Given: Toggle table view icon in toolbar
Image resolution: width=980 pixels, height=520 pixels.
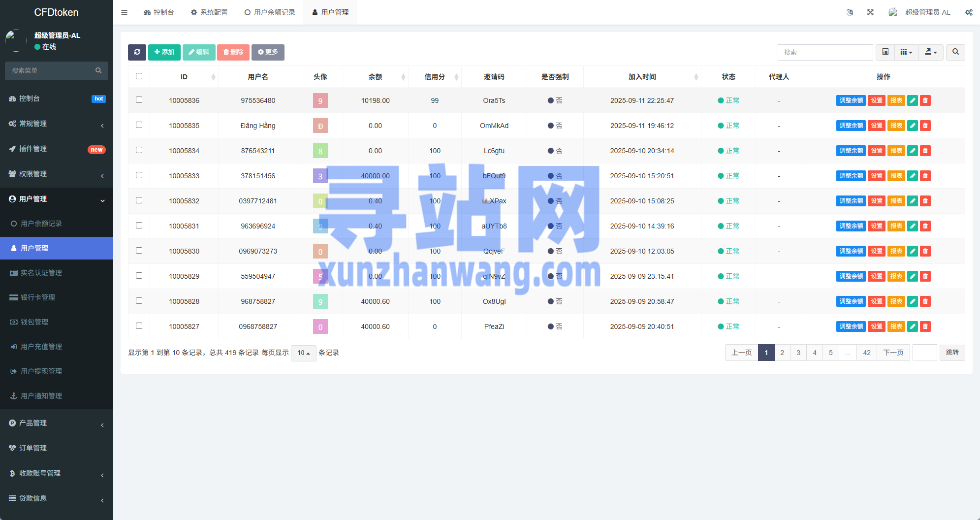Looking at the screenshot, I should pyautogui.click(x=885, y=52).
